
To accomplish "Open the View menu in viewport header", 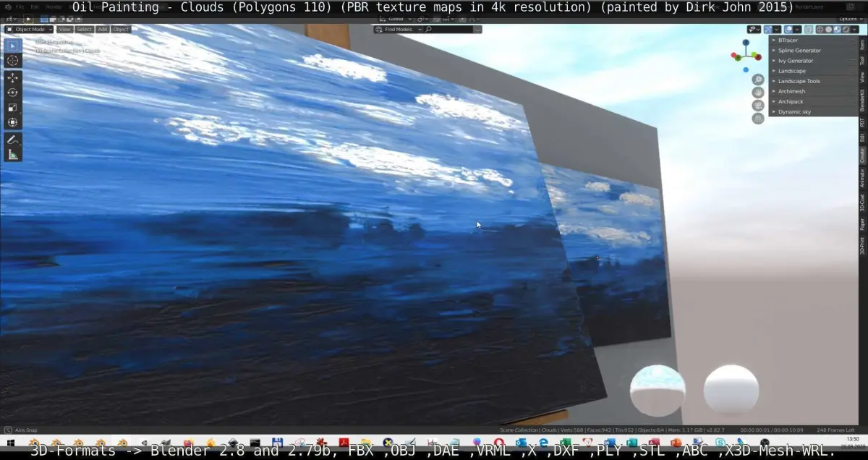I will click(64, 30).
